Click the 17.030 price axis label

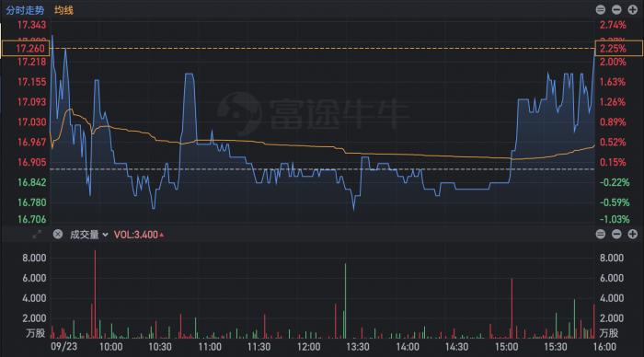coord(31,122)
